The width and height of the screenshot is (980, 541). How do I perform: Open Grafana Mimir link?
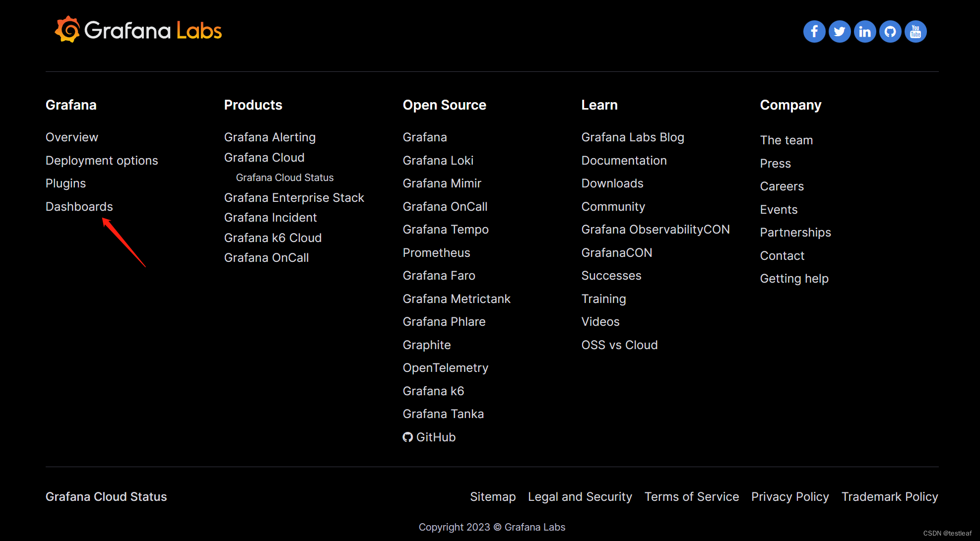coord(442,183)
